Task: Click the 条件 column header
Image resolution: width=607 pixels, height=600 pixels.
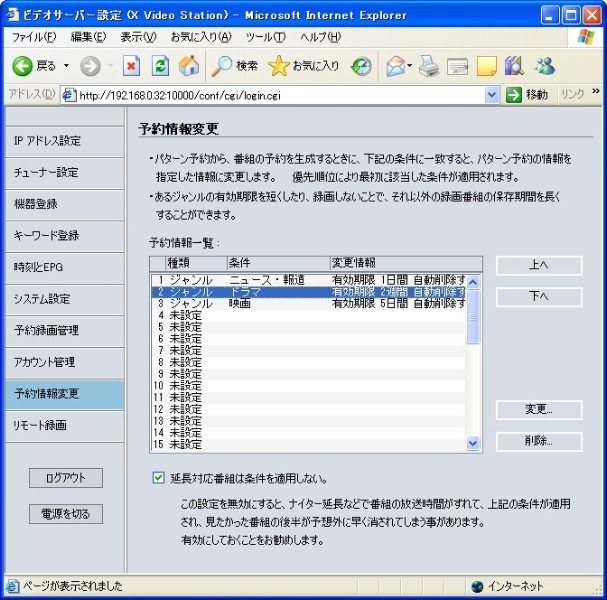Action: (278, 263)
